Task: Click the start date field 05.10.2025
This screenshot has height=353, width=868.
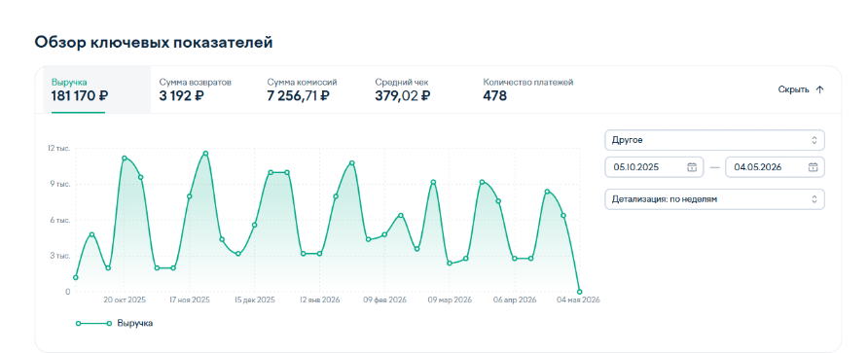Action: tap(654, 167)
